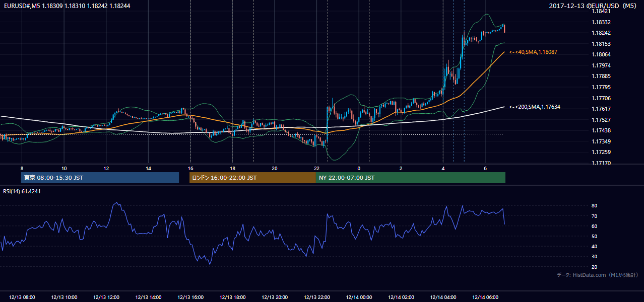The image size is (644, 302).
Task: Click RSI scale value 40
Action: pyautogui.click(x=595, y=247)
